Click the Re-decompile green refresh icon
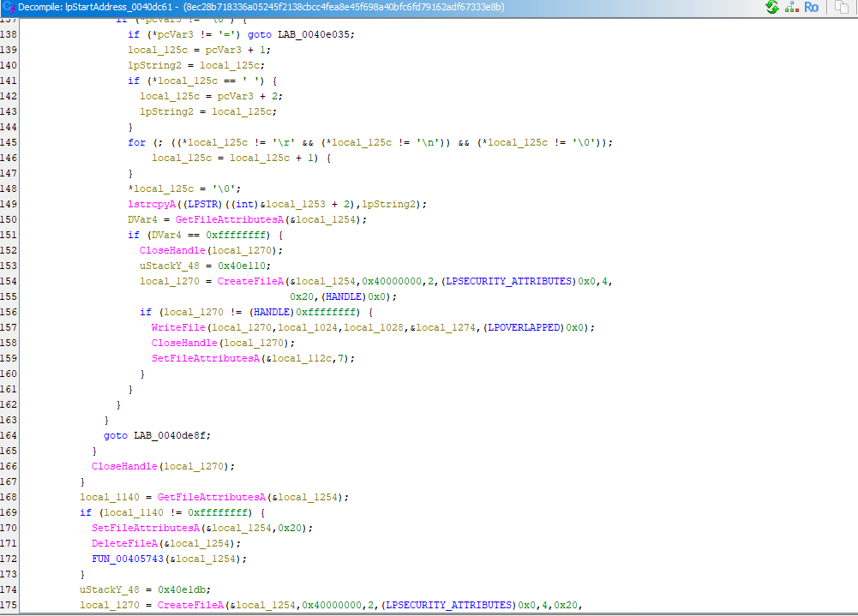The height and width of the screenshot is (616, 858). pyautogui.click(x=772, y=7)
